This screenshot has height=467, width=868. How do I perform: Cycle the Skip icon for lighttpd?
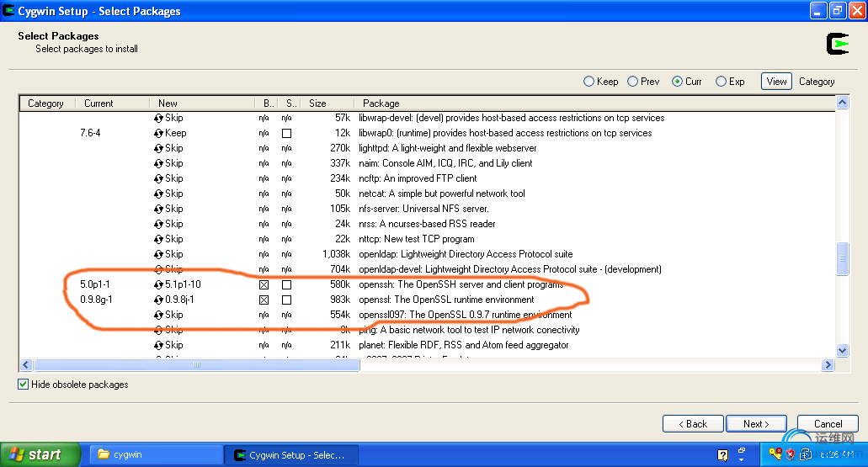(158, 148)
